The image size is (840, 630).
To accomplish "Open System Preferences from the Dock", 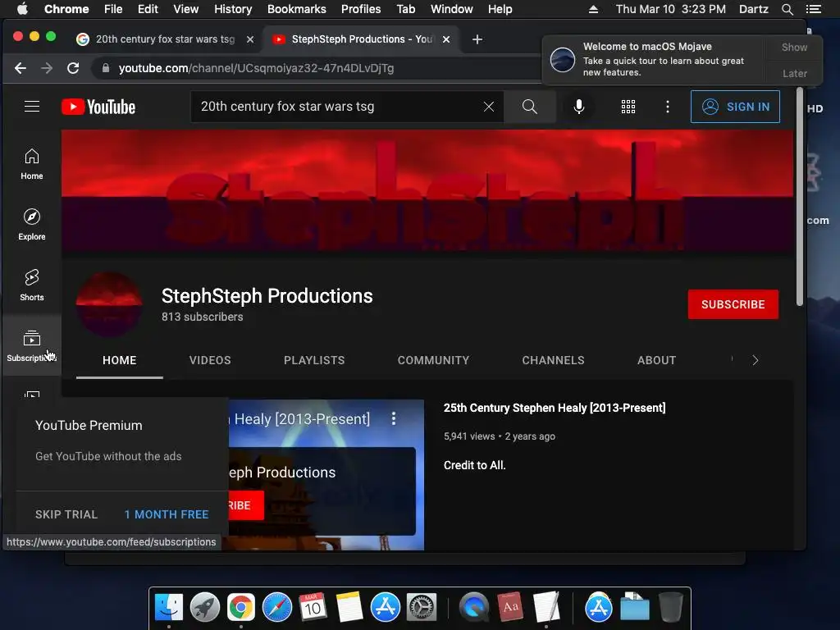I will (x=422, y=608).
